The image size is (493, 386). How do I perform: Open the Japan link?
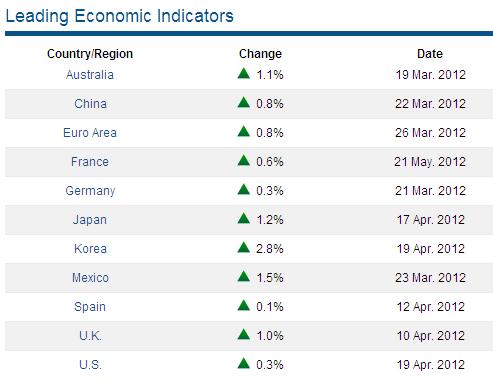[90, 220]
